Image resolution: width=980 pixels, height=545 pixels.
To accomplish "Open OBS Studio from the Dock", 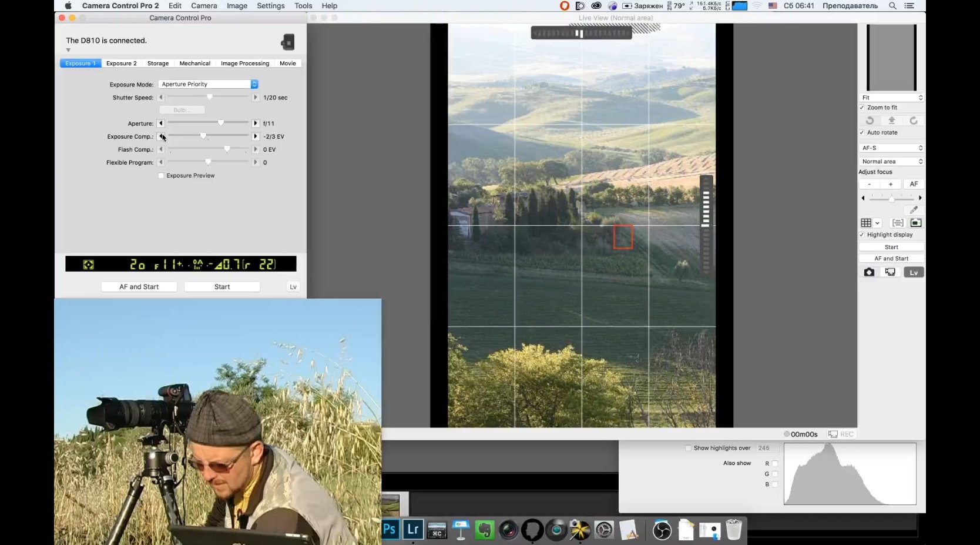I will [662, 530].
